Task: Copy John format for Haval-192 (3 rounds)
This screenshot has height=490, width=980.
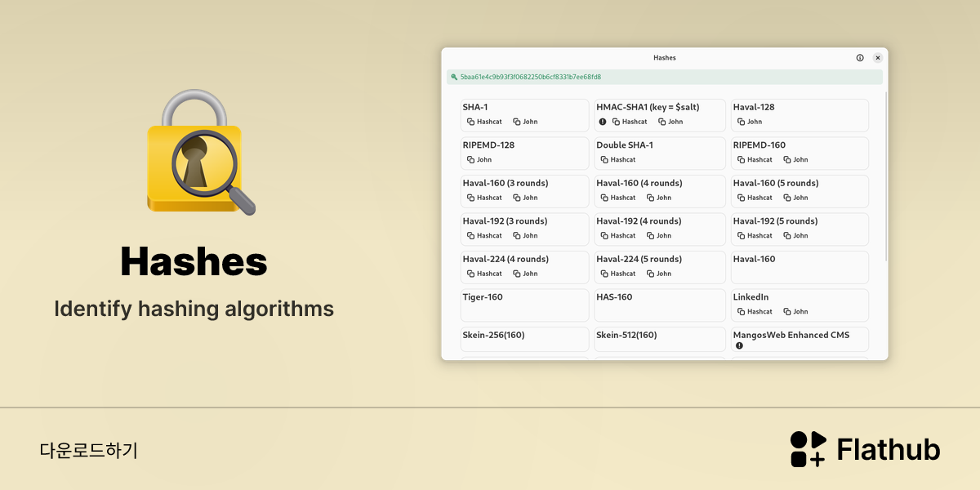Action: click(525, 236)
